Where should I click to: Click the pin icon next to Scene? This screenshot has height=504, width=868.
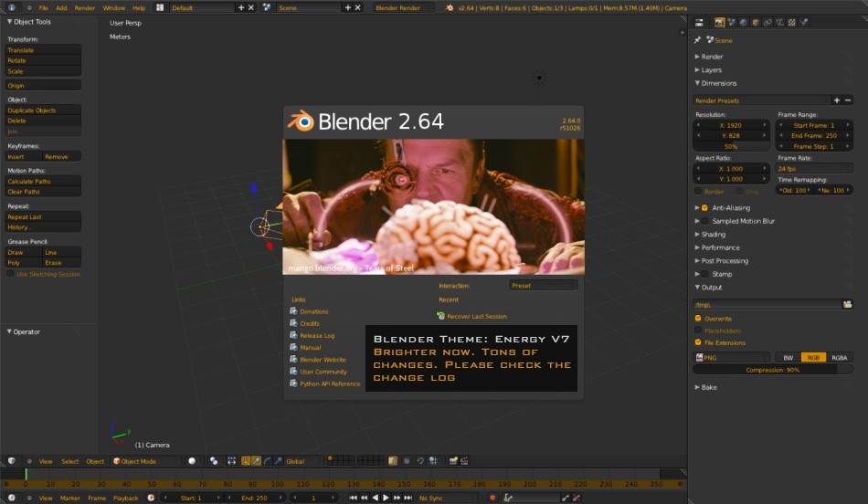[697, 40]
